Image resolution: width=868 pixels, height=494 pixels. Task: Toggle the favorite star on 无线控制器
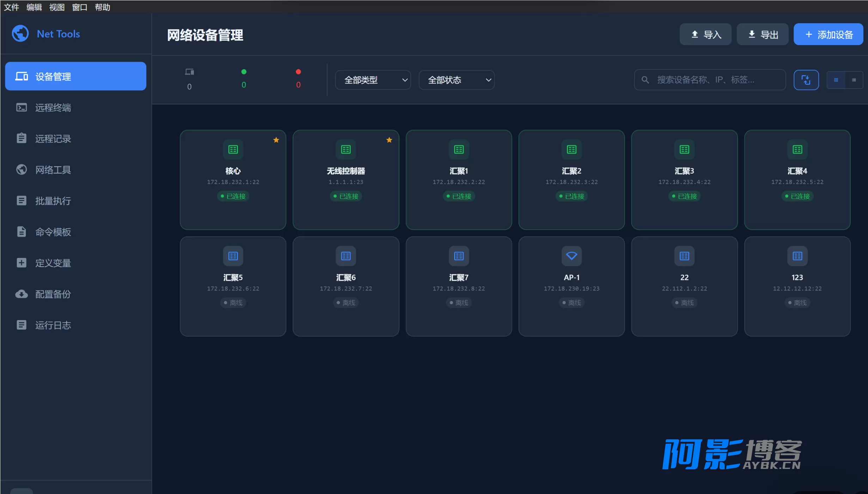coord(389,140)
